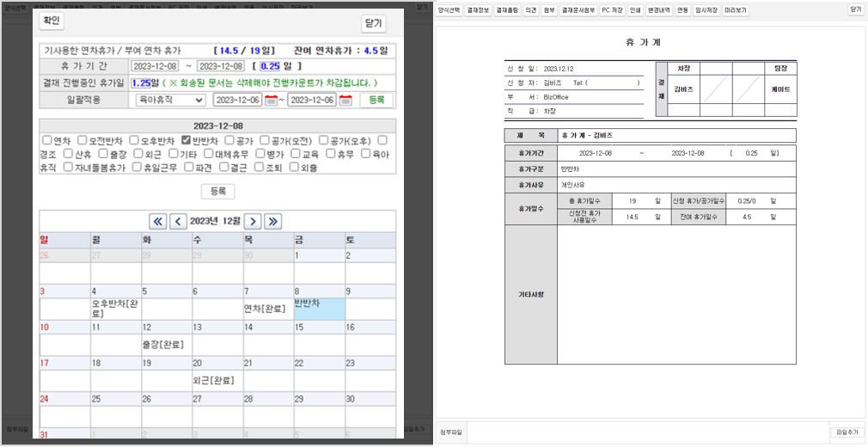This screenshot has width=868, height=448.
Task: Click 파일추가 in the right window
Action: point(847,433)
